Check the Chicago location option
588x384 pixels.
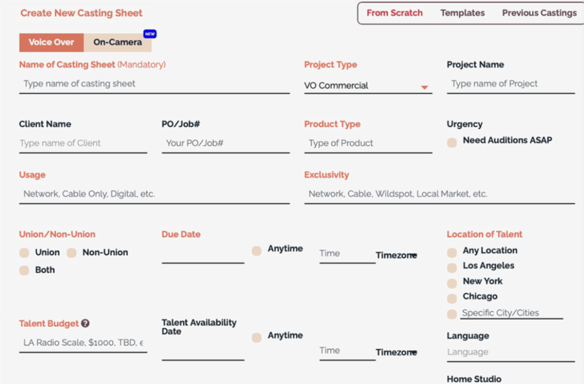pyautogui.click(x=452, y=298)
